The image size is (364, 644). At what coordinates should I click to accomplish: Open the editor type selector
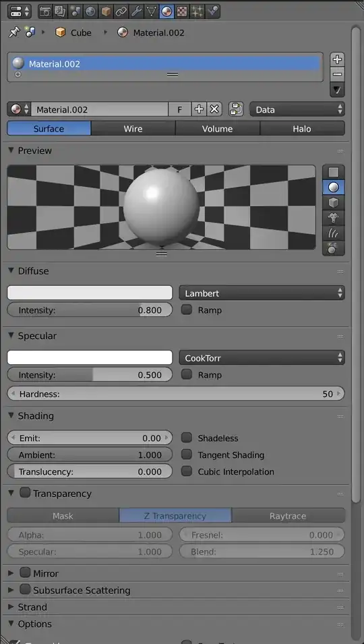point(20,11)
